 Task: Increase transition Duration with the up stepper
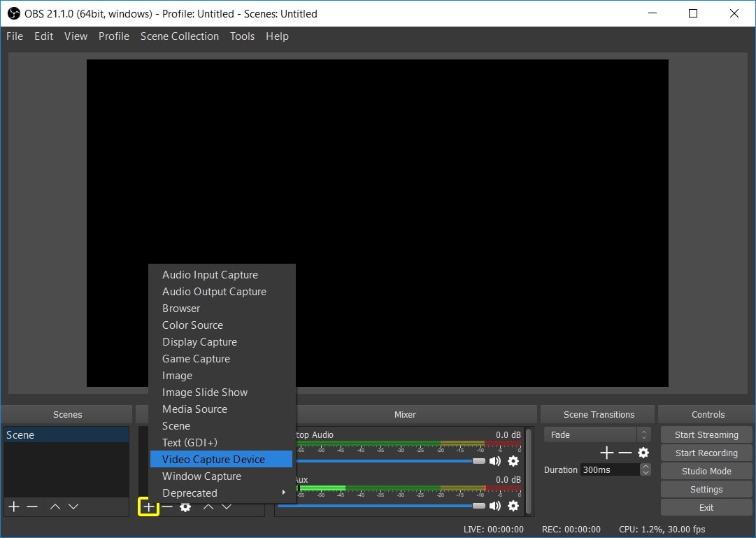(644, 466)
